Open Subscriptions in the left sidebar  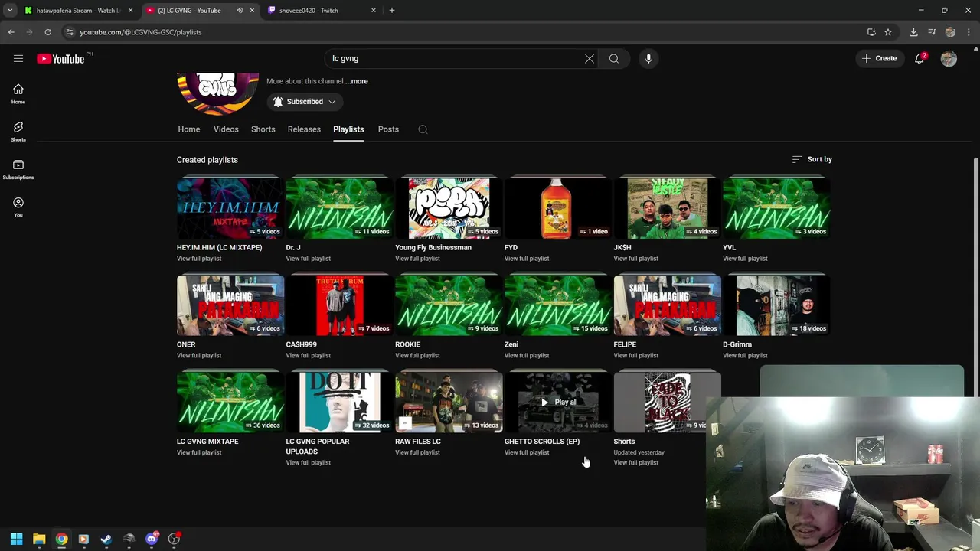[x=18, y=170]
